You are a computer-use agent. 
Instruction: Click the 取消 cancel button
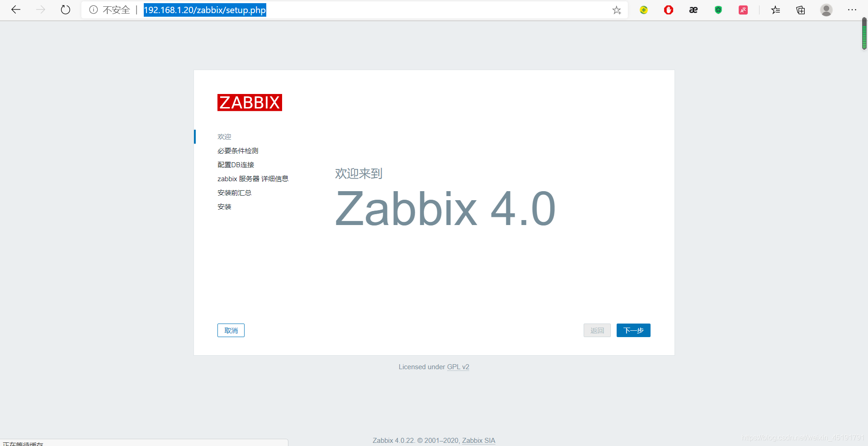pos(231,330)
